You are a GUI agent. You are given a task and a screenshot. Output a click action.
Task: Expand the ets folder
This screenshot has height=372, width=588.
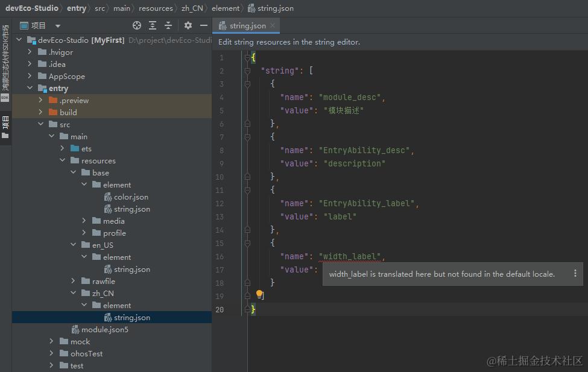pyautogui.click(x=63, y=148)
